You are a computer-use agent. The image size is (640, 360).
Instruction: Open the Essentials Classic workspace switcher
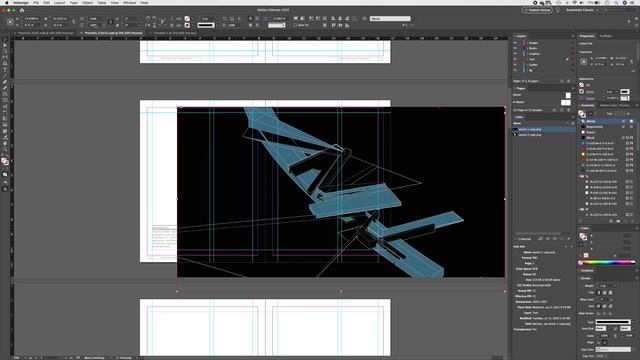click(x=582, y=10)
